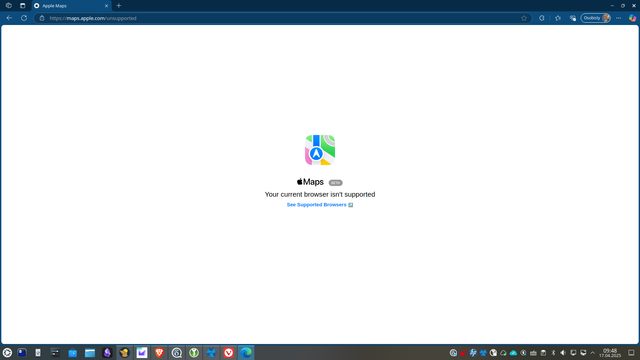Click the Apple Maps app icon image

pos(320,150)
